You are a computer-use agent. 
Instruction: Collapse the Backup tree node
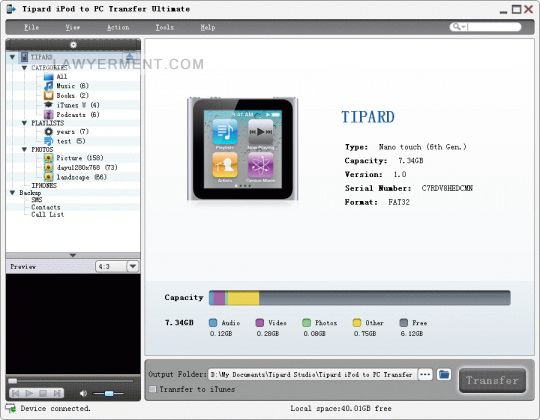click(12, 193)
